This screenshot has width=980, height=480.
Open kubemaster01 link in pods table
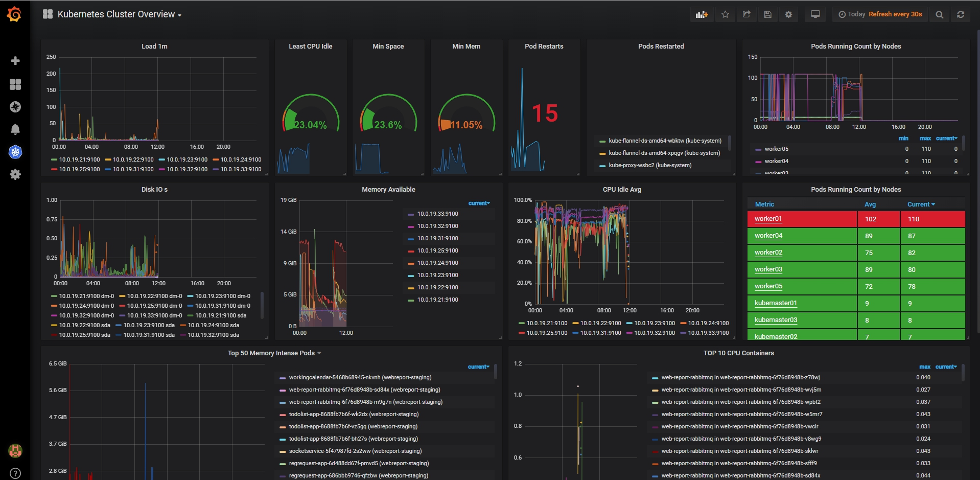click(x=776, y=303)
